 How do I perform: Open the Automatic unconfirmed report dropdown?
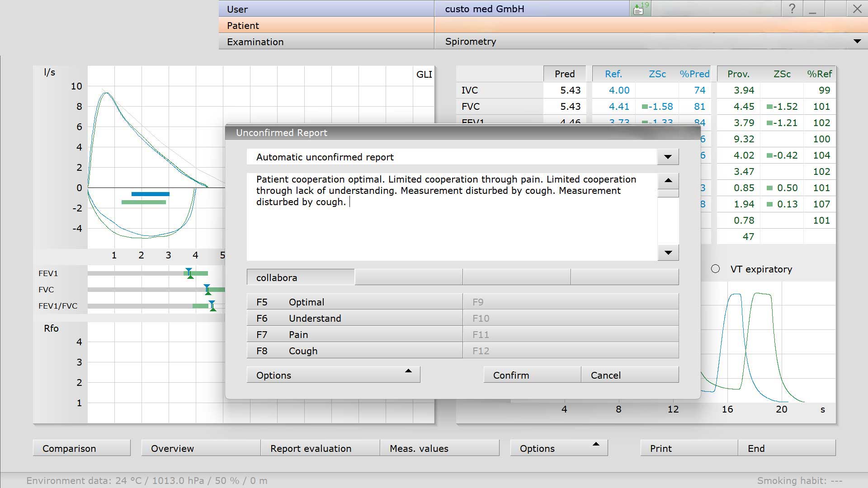(668, 157)
